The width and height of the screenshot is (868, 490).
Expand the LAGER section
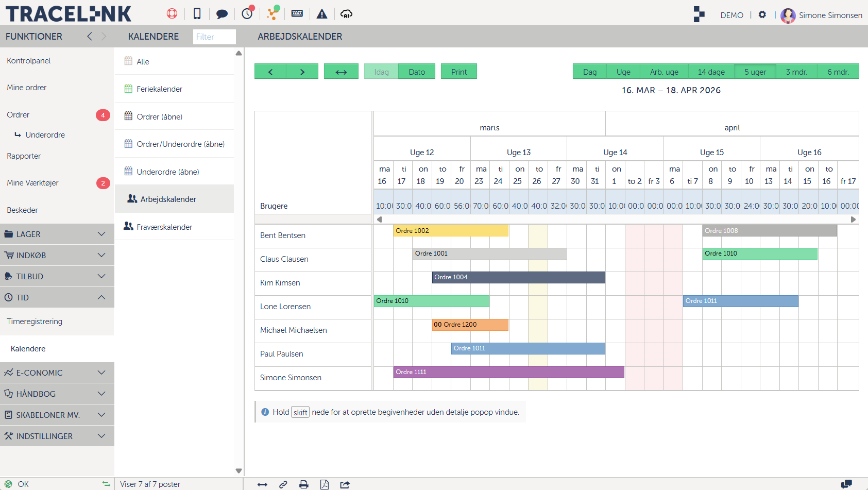[x=57, y=234]
